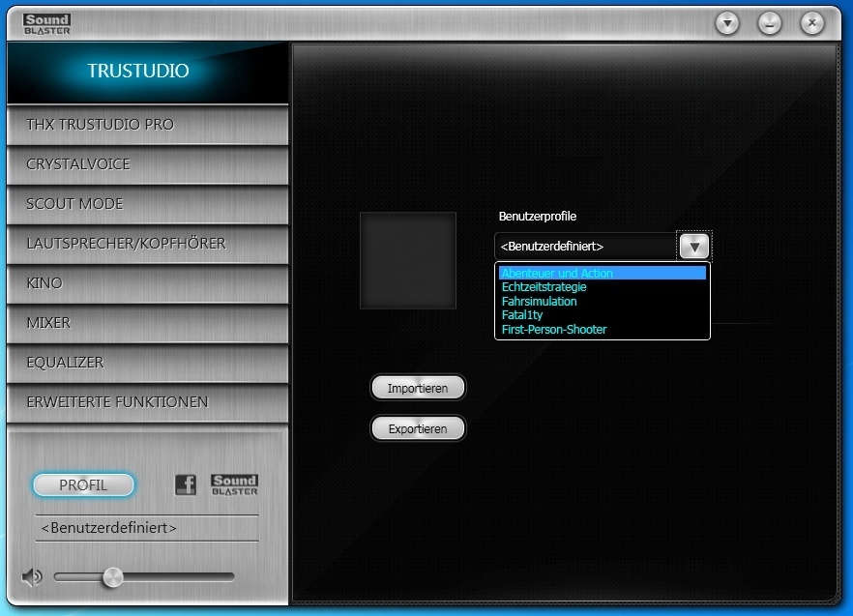Open the Facebook icon link

pyautogui.click(x=186, y=484)
